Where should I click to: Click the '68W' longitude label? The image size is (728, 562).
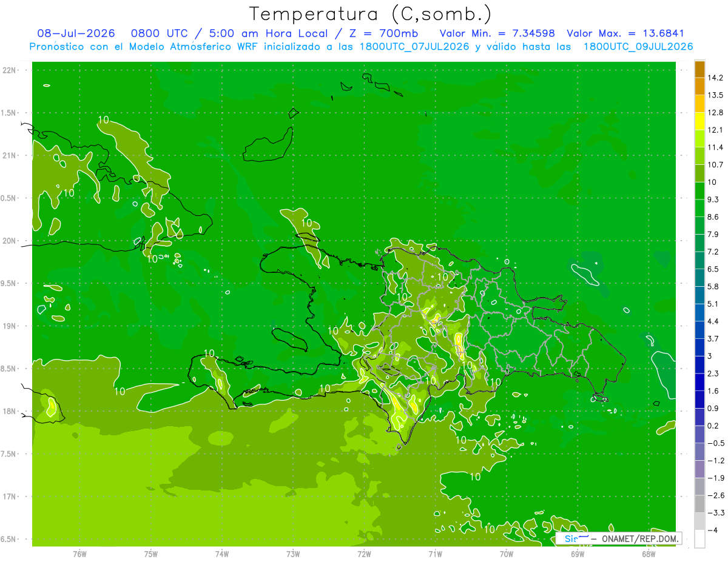(649, 554)
